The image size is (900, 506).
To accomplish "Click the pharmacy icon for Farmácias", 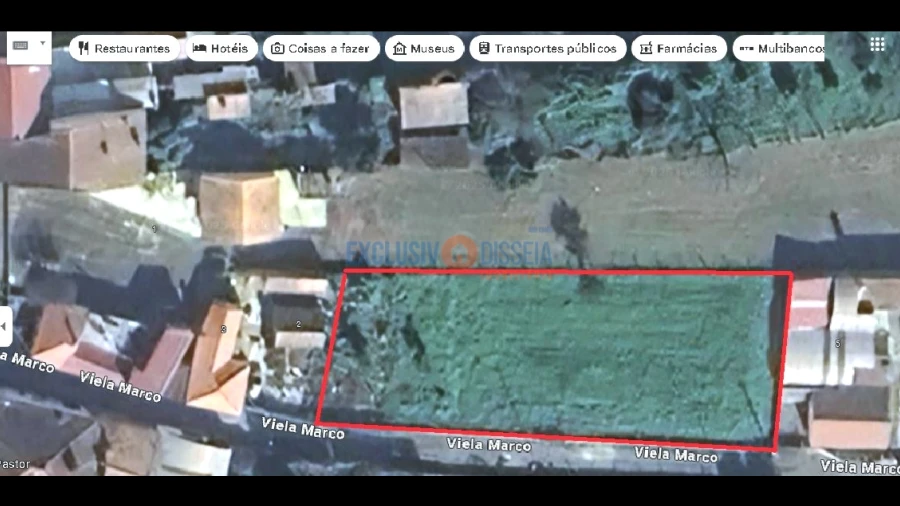I will pyautogui.click(x=646, y=48).
